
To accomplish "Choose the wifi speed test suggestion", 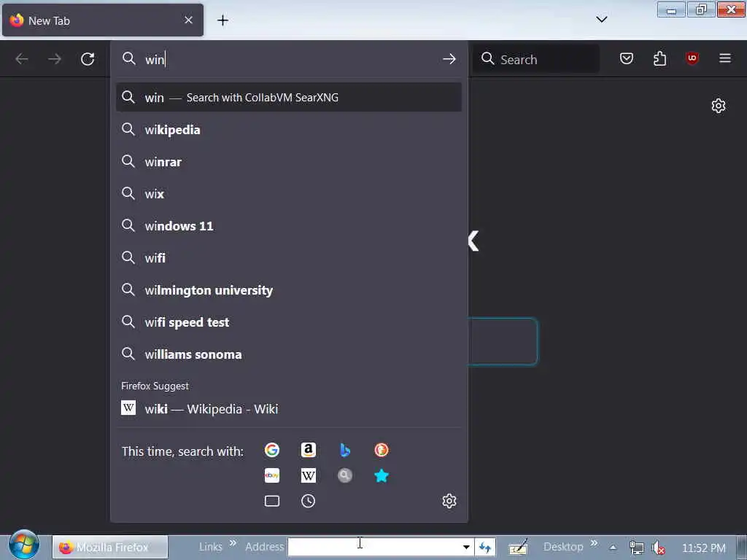I will tap(289, 322).
